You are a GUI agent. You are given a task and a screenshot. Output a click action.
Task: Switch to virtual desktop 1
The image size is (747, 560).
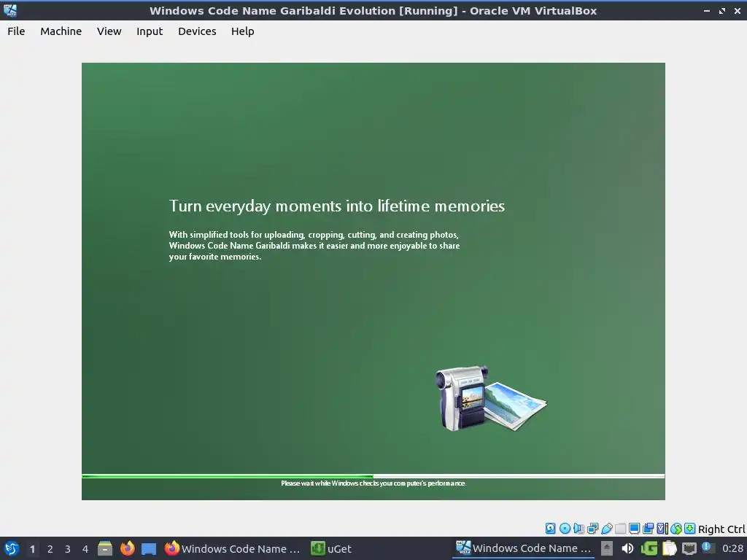pyautogui.click(x=32, y=549)
